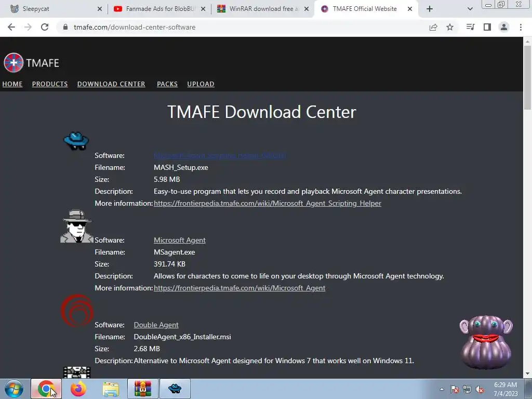Open the DOWNLOAD CENTER menu link

[x=111, y=84]
